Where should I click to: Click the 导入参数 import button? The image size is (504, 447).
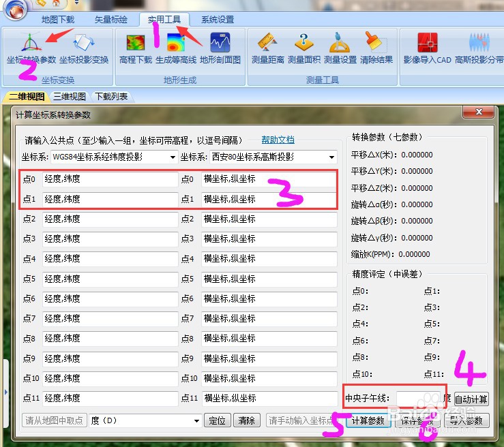(466, 420)
